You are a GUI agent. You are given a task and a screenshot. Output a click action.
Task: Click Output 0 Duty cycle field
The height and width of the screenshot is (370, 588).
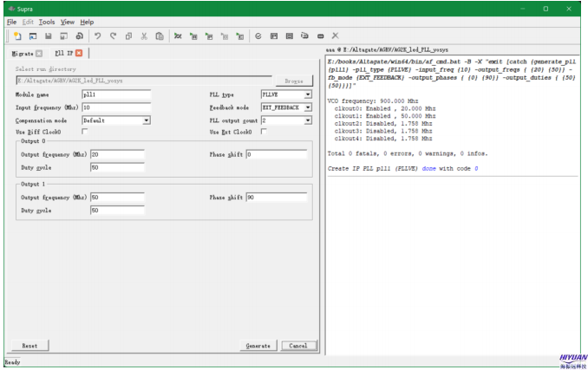click(117, 167)
